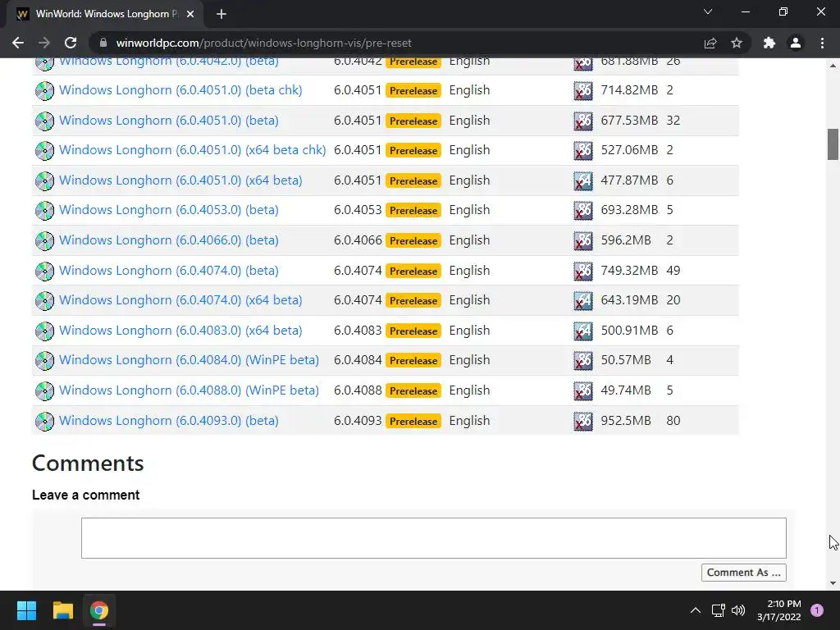Click disc icon for 6.0.4053.0 (beta)
840x630 pixels.
[x=44, y=211]
